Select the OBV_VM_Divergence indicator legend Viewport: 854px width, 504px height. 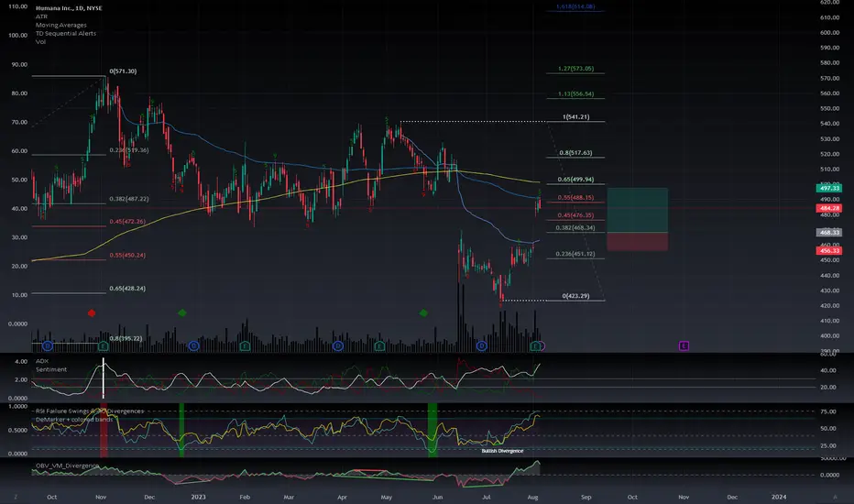tap(67, 466)
